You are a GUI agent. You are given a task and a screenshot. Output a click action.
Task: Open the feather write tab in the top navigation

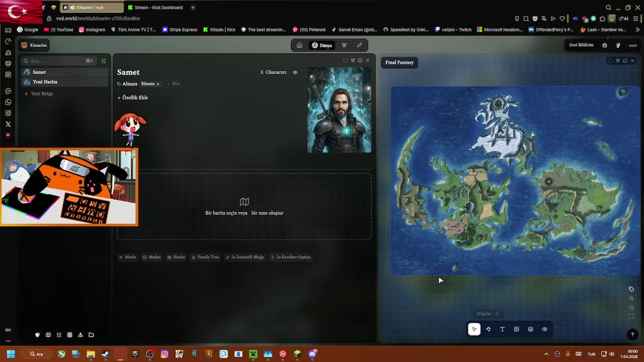[x=359, y=45]
